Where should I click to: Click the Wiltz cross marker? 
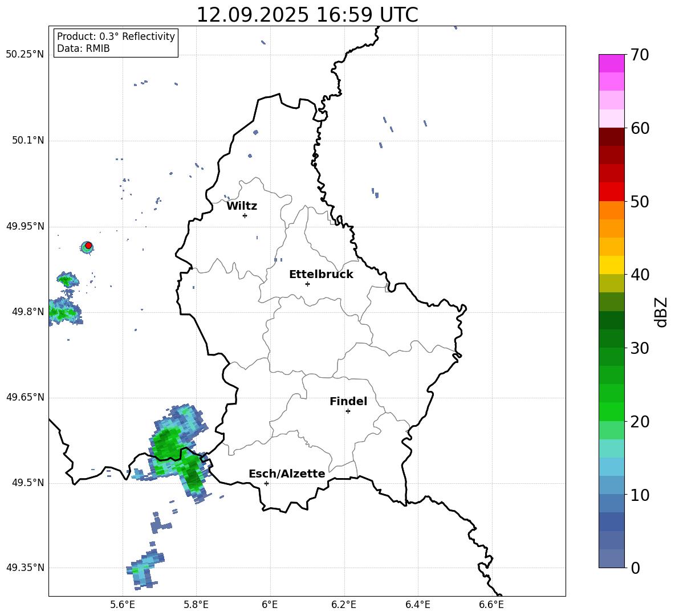pos(245,215)
